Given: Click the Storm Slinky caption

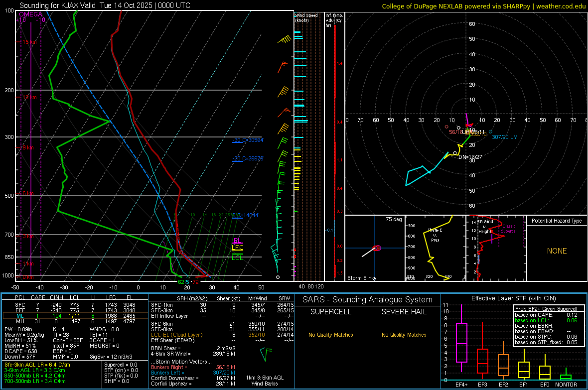Looking at the screenshot, I should pos(361,278).
